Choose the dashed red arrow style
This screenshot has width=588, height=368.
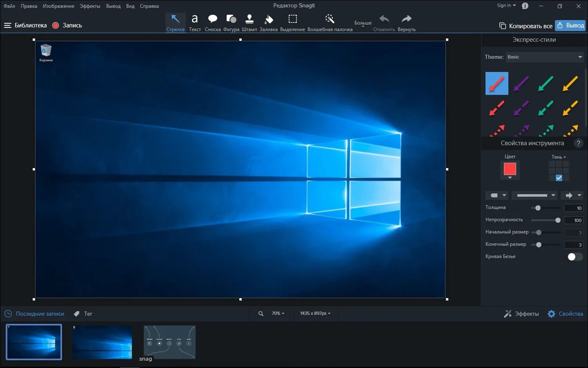coord(497,108)
